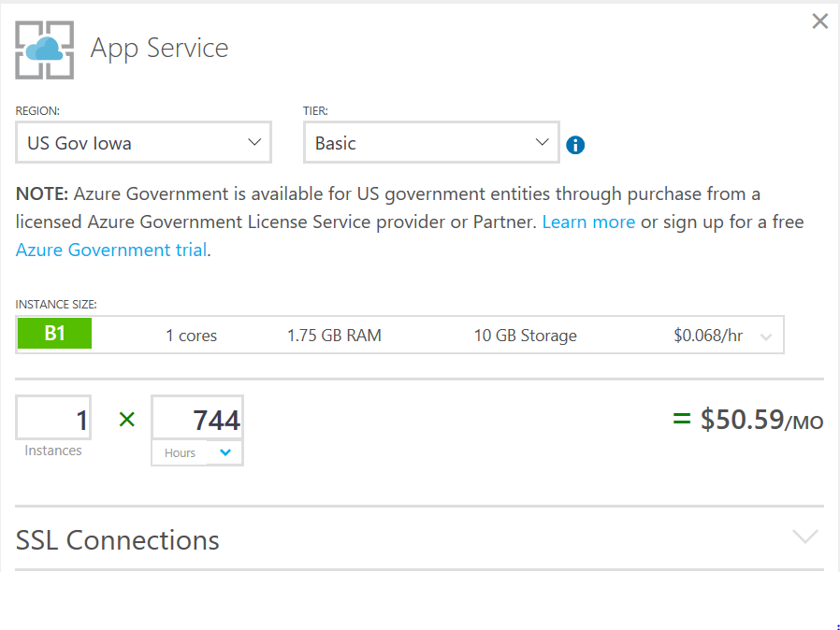
Task: Click the App Service title text
Action: click(x=159, y=49)
